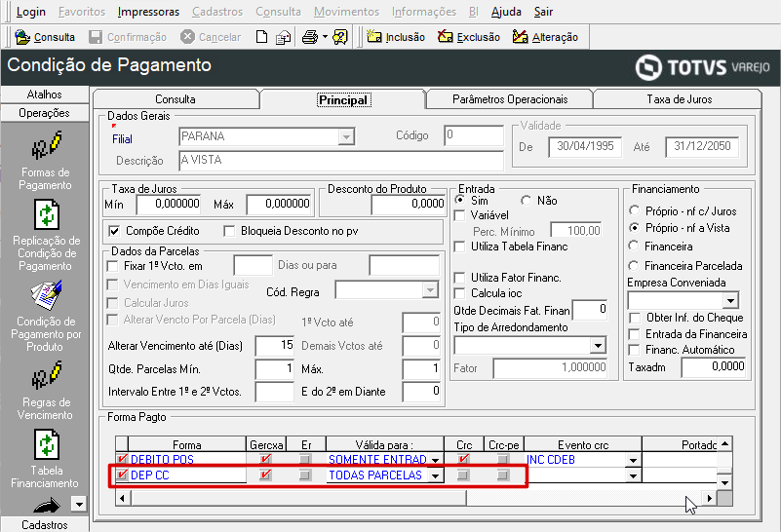Image resolution: width=781 pixels, height=532 pixels.
Task: Open INC CDEB Evento crc dropdown
Action: (633, 460)
